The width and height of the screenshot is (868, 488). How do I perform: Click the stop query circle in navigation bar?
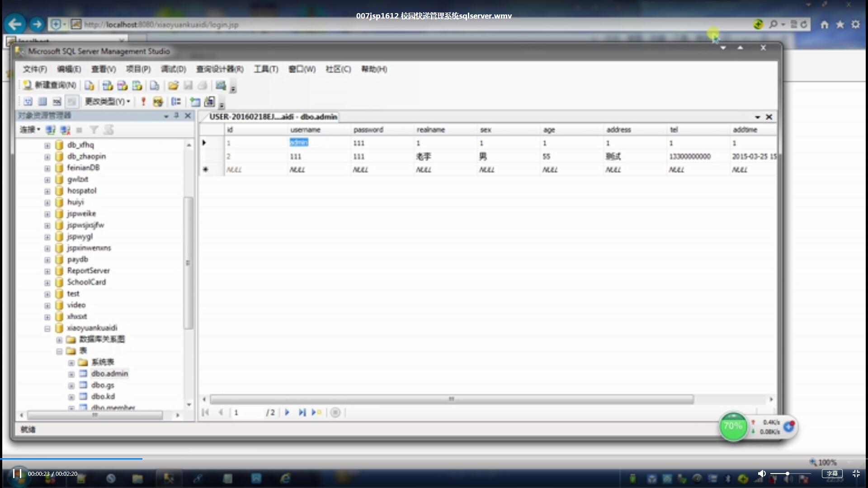[335, 412]
